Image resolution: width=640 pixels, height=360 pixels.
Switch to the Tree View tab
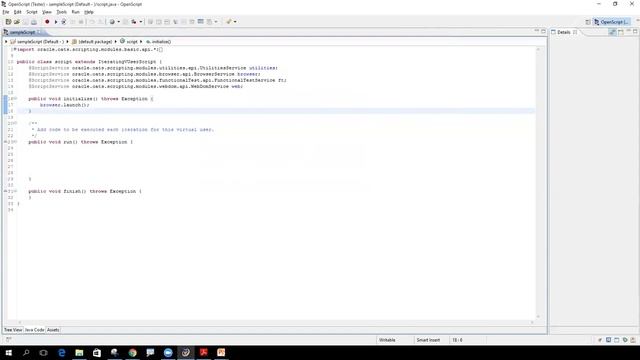(13, 330)
